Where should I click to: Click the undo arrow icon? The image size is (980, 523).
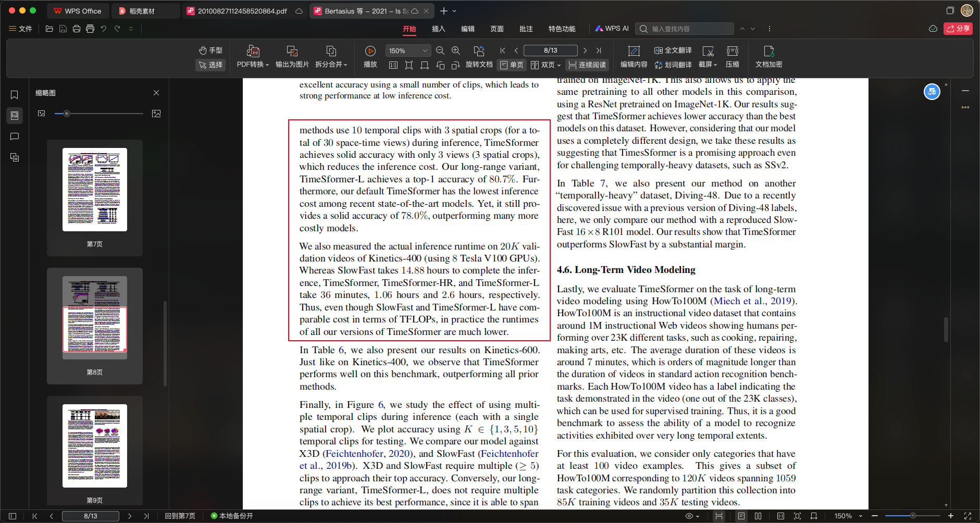(104, 29)
